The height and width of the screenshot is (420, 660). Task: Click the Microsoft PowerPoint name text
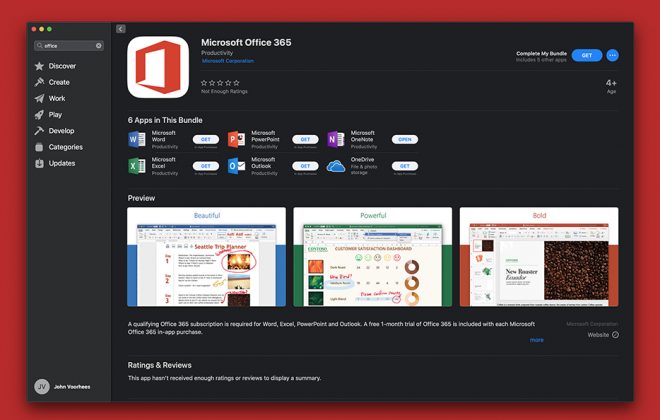(265, 136)
